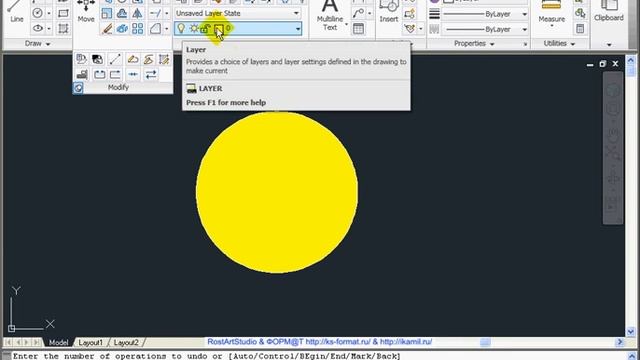Click the Reverse tool in Modify panel
The image size is (640, 360).
coord(151,74)
